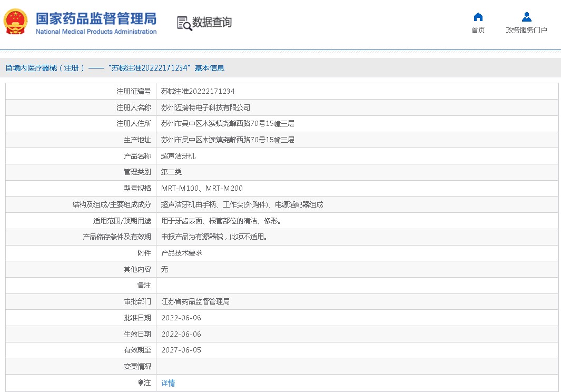
Task: Click 其他内容 value 无
Action: pos(164,269)
